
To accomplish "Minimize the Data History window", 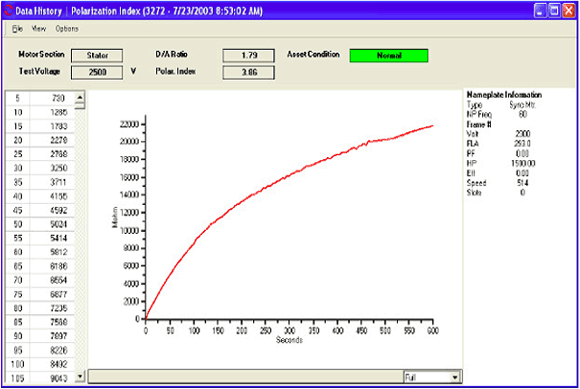I will coord(540,10).
